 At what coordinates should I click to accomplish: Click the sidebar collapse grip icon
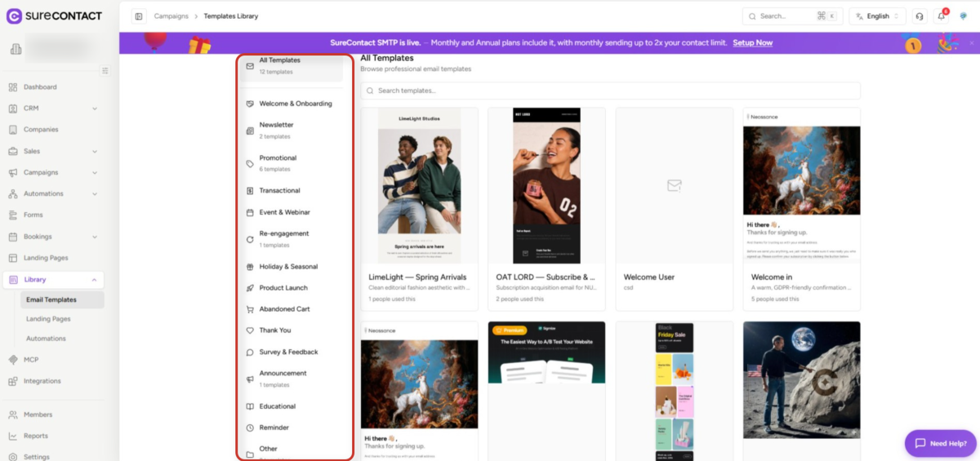pyautogui.click(x=105, y=71)
